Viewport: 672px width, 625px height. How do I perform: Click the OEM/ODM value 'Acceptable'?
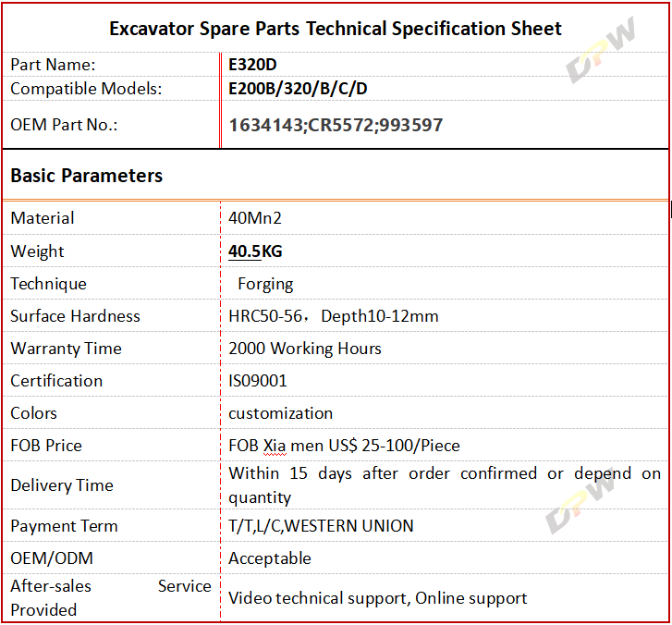270,558
